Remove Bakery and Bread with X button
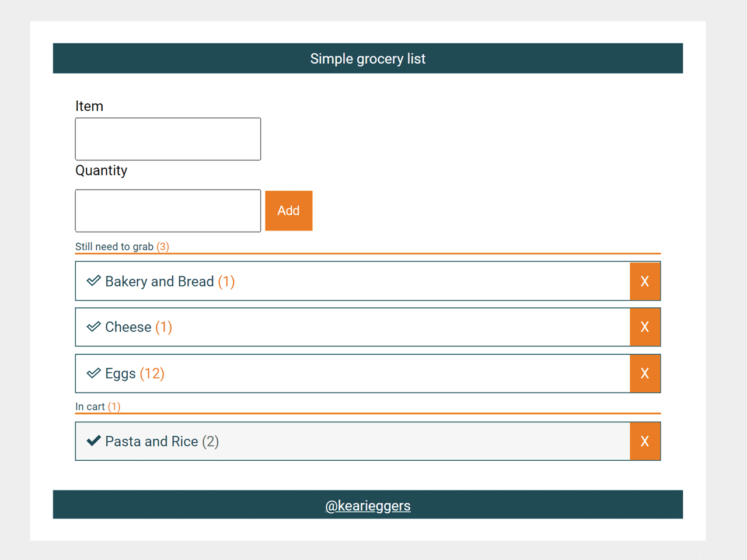The height and width of the screenshot is (560, 747). coord(645,281)
